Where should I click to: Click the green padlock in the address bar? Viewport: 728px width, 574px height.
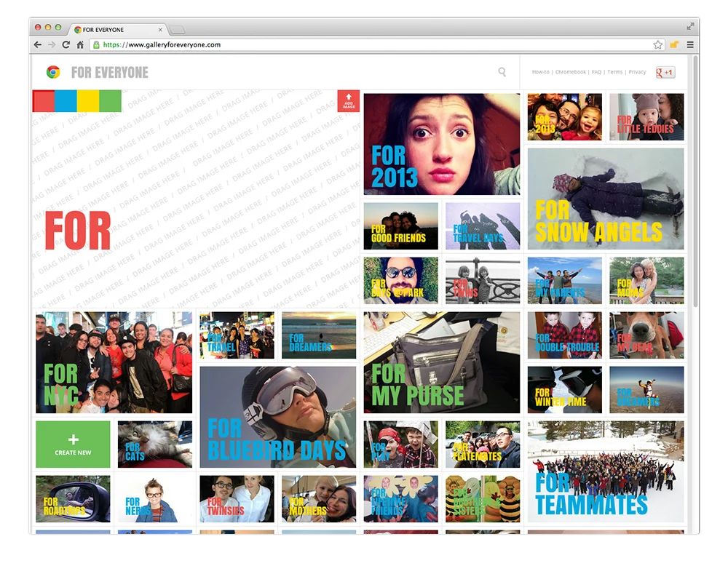[x=96, y=44]
